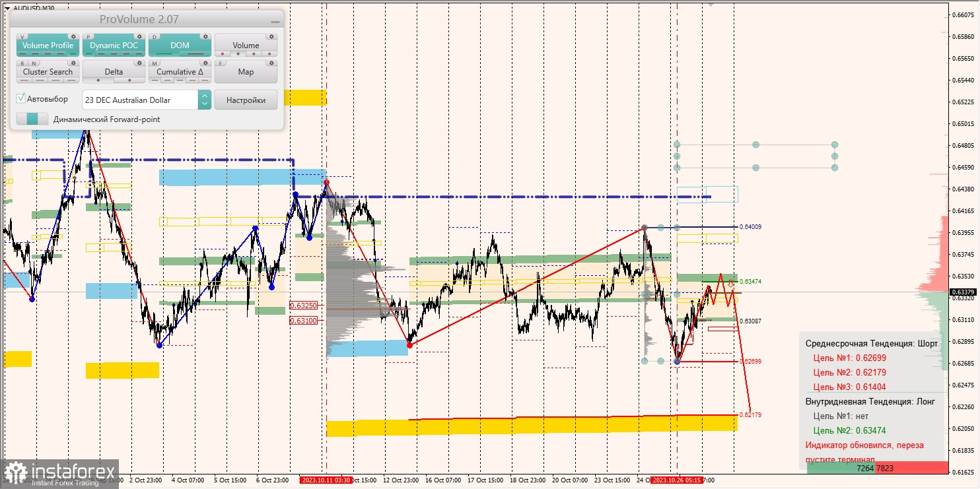The height and width of the screenshot is (489, 980).
Task: Click the 0.66075 price scale label
Action: pos(963,15)
